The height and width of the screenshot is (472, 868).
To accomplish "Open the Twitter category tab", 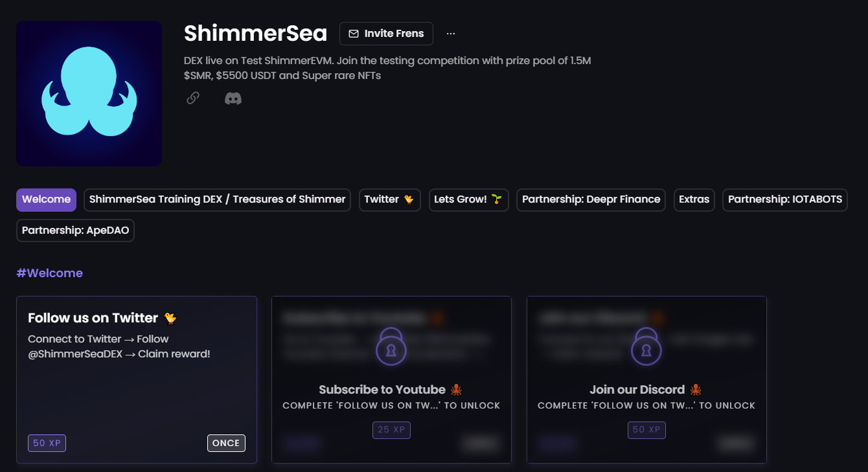I will (x=390, y=200).
